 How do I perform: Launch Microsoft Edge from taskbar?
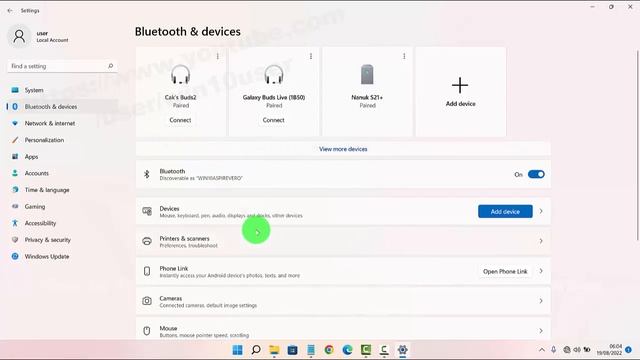click(x=347, y=350)
